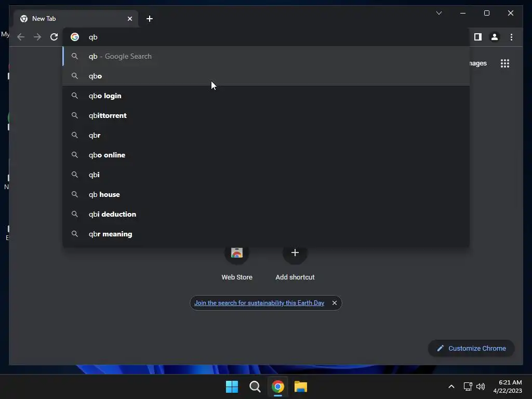
Task: Choose the 'qbi deduction' suggestion
Action: coord(267,214)
